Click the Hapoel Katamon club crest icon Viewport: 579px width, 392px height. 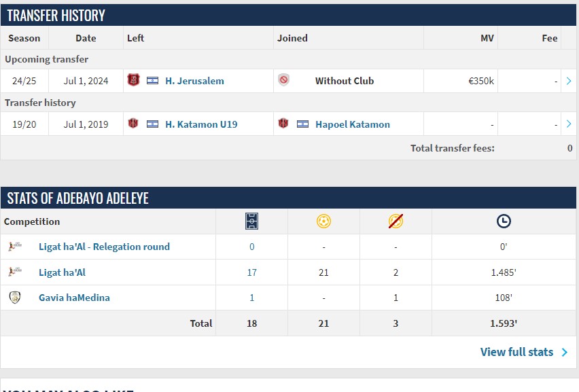(283, 124)
